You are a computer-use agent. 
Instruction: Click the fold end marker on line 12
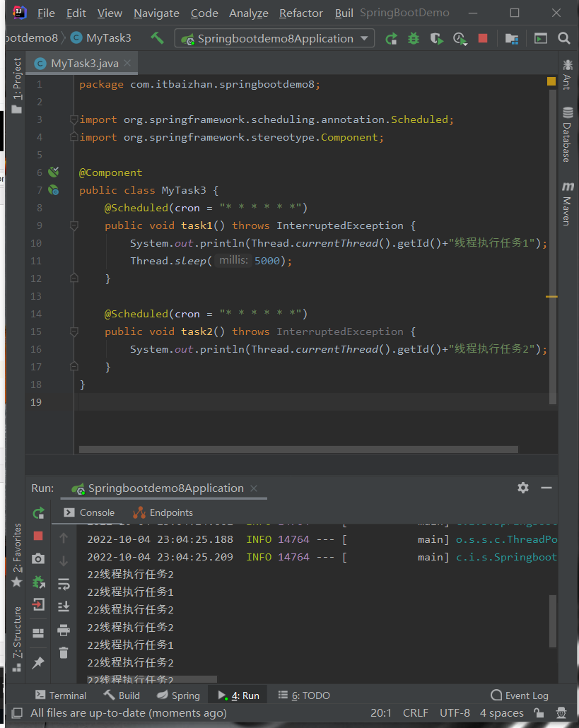click(74, 278)
